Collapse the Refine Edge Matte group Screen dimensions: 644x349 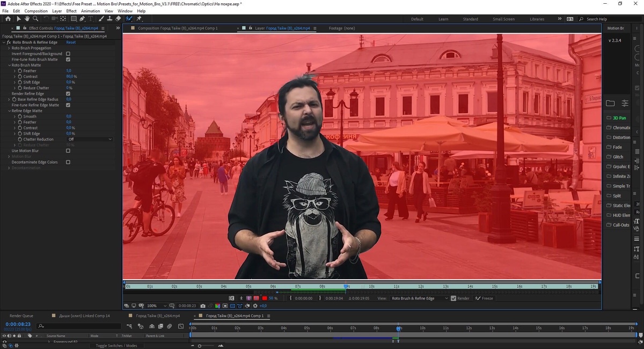click(x=9, y=111)
